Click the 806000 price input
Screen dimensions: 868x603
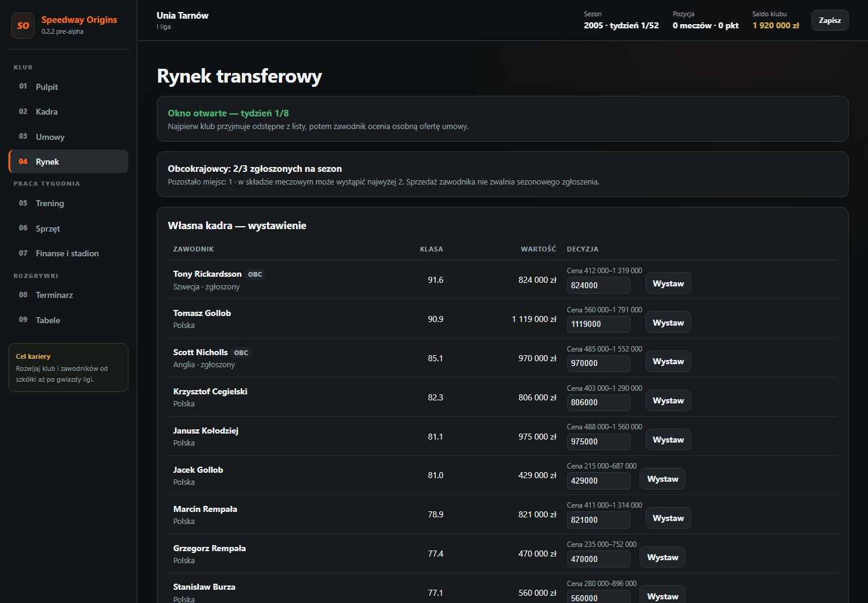599,402
